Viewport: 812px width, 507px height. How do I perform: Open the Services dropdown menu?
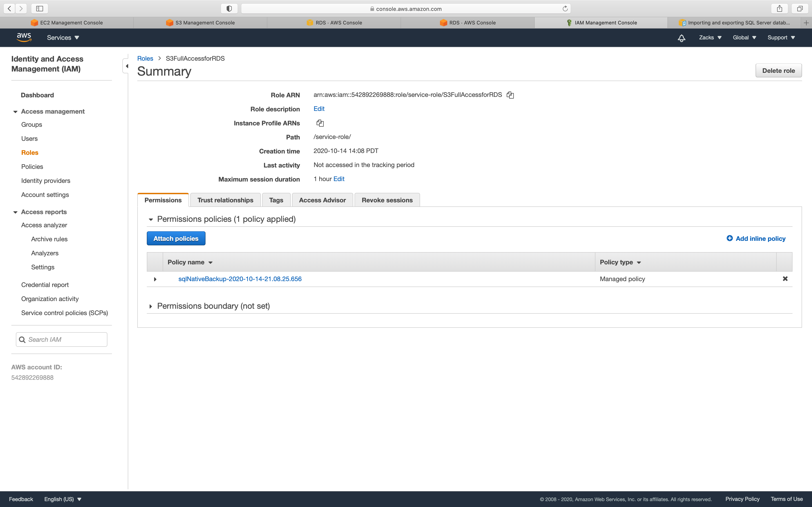(x=63, y=38)
